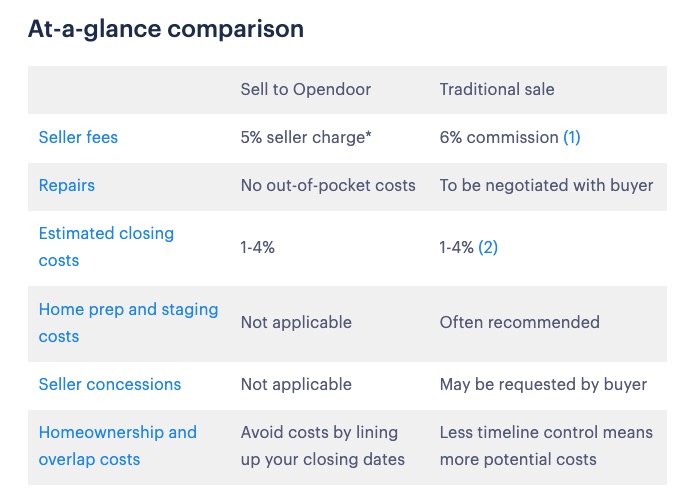Click Less timeline control means cell
The width and height of the screenshot is (695, 500).
pos(546,445)
